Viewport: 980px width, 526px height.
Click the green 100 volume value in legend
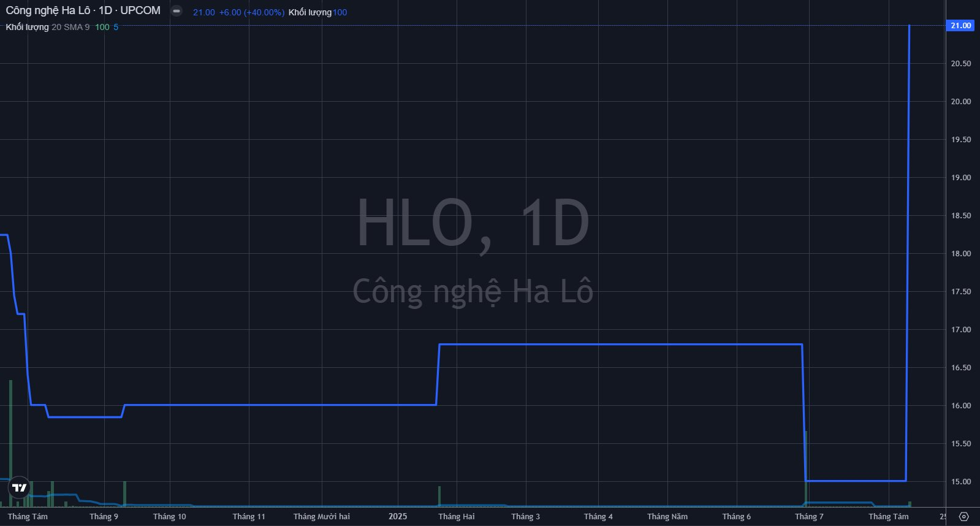102,27
